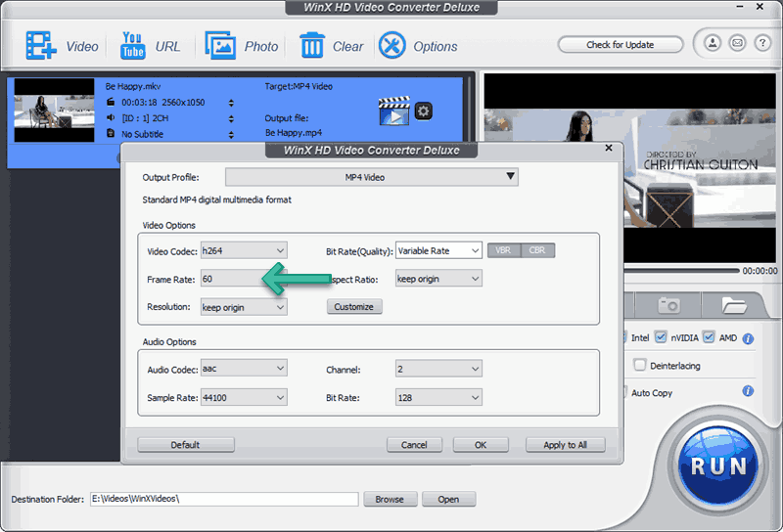Open the Channel dropdown
Image resolution: width=783 pixels, height=532 pixels.
(438, 369)
